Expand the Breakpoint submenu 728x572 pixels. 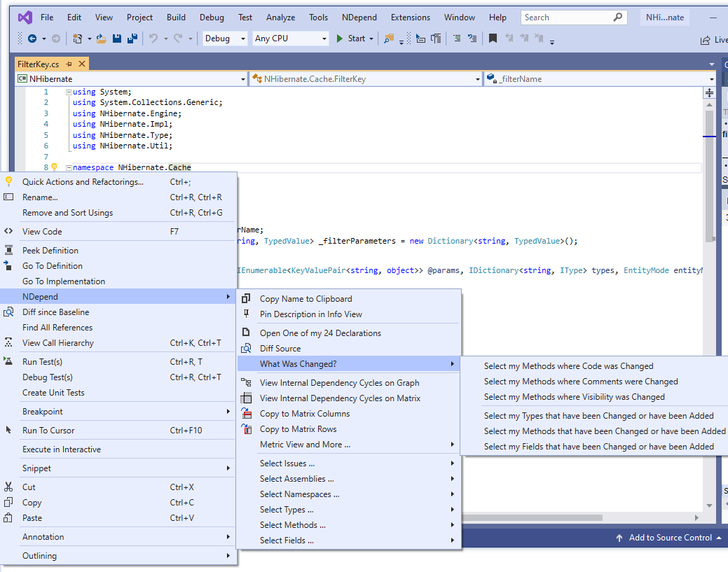coord(119,412)
